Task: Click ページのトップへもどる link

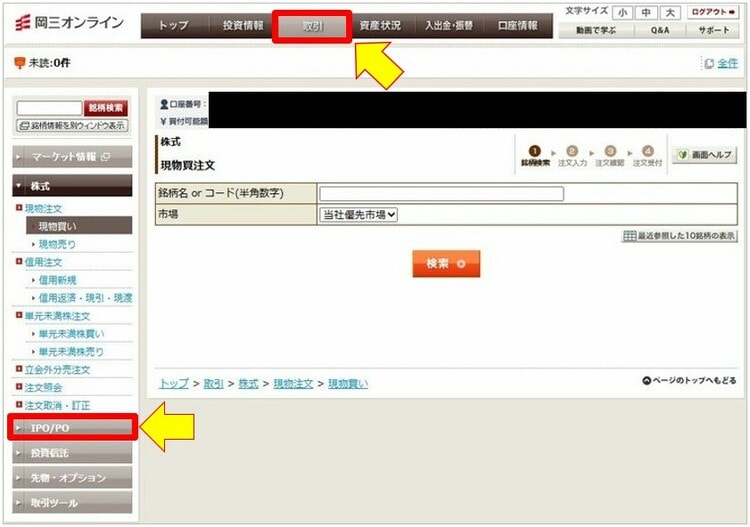Action: click(689, 381)
